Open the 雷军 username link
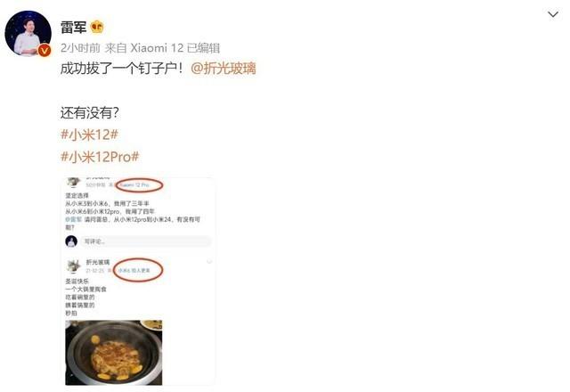The width and height of the screenshot is (570, 392). click(73, 28)
